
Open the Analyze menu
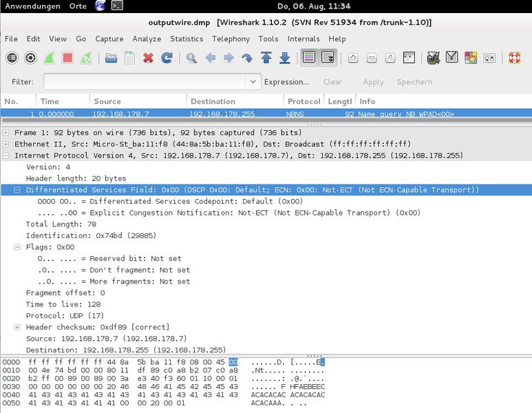[147, 39]
